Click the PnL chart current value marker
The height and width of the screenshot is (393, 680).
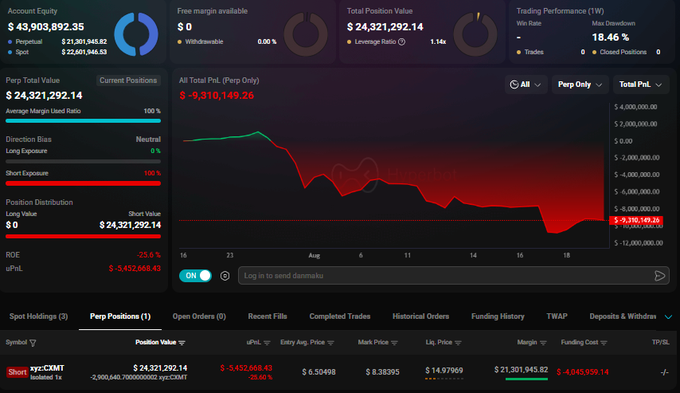tap(636, 220)
